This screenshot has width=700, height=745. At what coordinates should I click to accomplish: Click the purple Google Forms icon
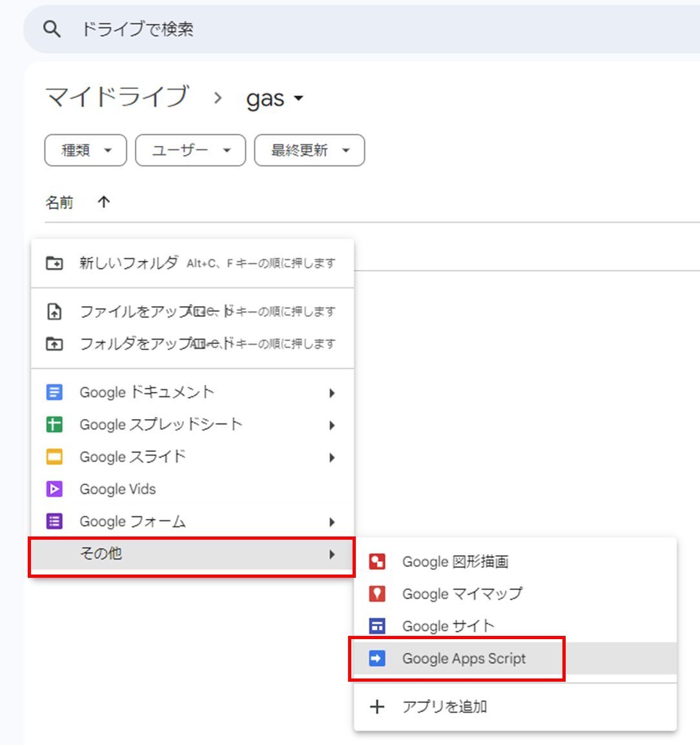(54, 521)
